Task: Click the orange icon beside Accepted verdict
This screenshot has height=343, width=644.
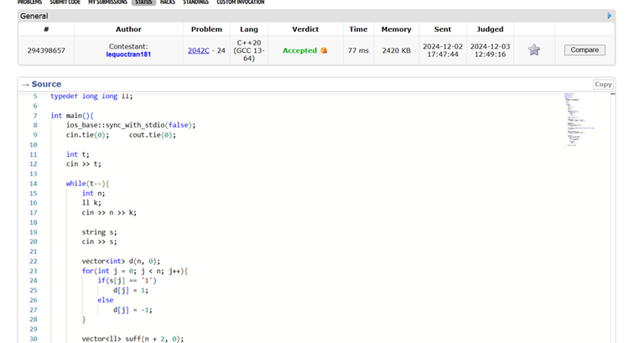Action: coord(324,50)
